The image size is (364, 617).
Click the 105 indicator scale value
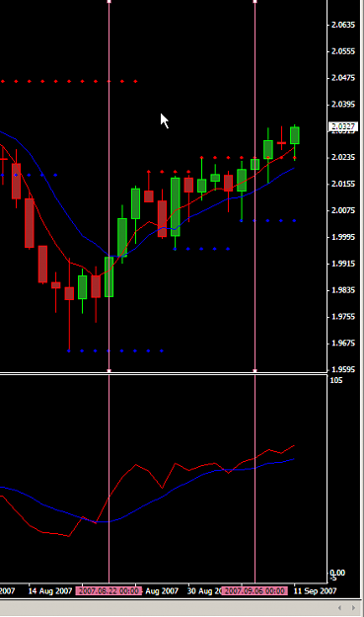point(337,380)
